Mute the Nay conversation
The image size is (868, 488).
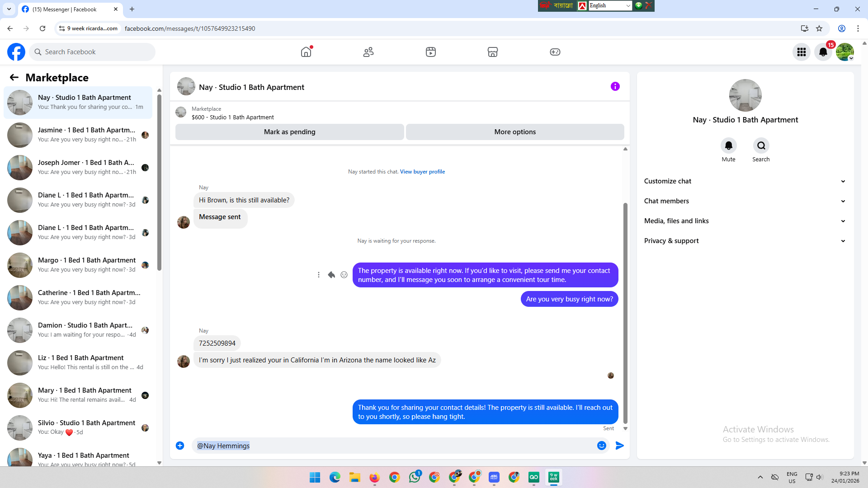pos(728,146)
